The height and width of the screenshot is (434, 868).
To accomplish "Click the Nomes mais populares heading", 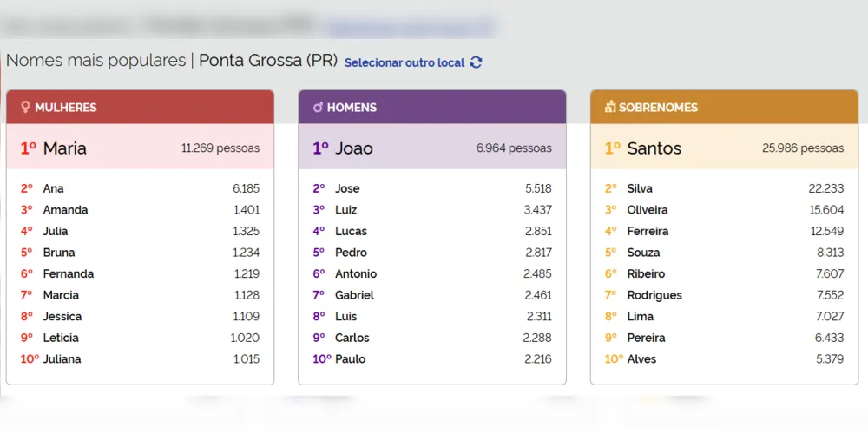I will coord(95,61).
